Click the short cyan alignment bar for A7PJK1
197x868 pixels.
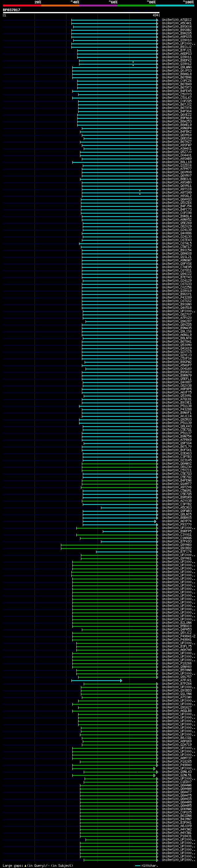tap(97, 681)
